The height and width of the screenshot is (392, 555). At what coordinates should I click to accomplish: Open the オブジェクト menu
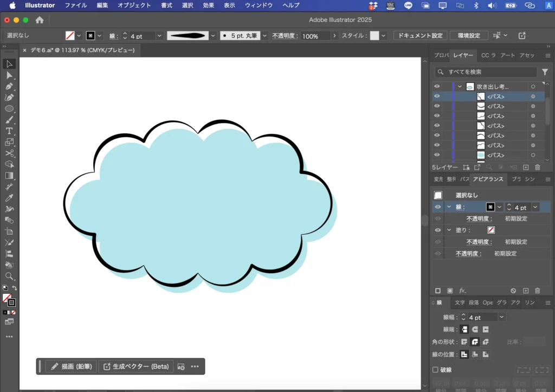(134, 5)
